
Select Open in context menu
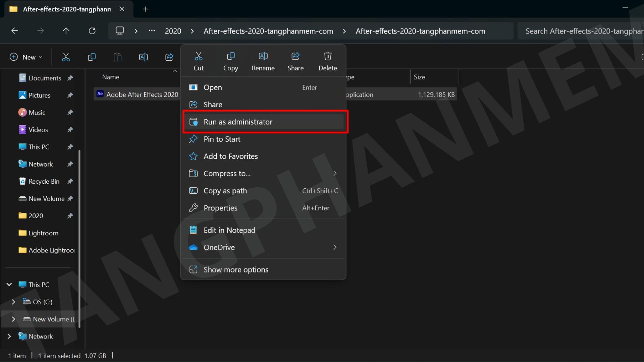263,87
